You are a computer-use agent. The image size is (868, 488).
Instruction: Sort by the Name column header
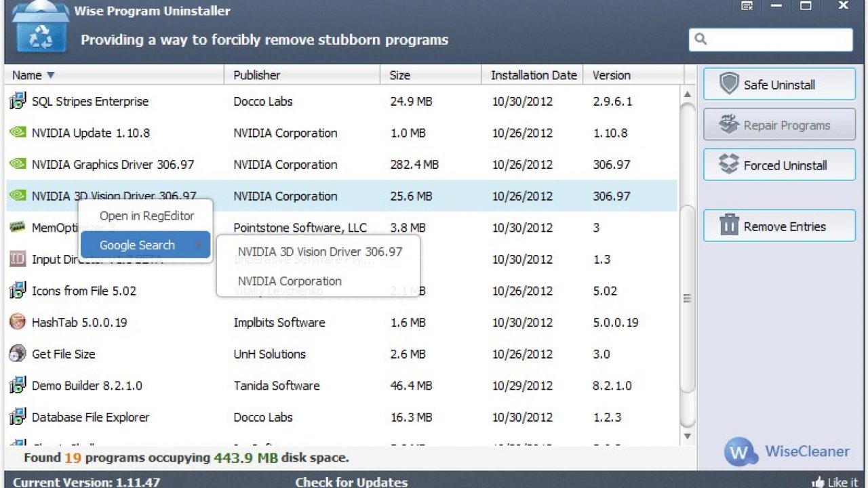tap(114, 75)
